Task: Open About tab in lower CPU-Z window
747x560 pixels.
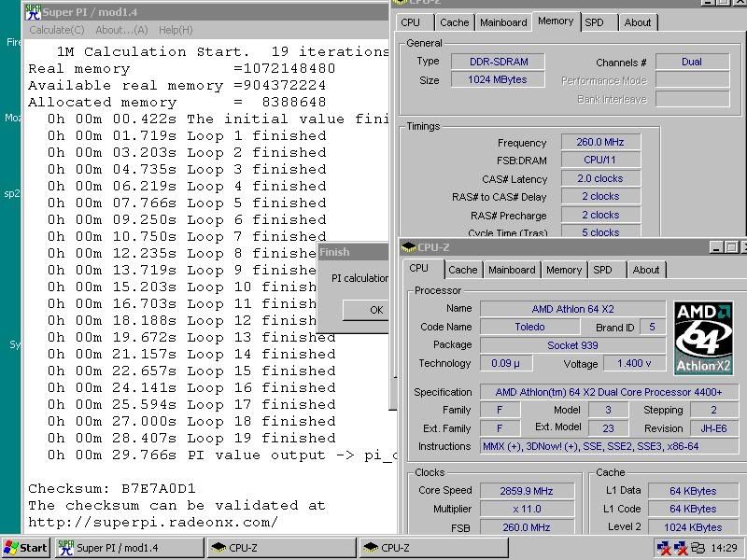Action: 646,270
